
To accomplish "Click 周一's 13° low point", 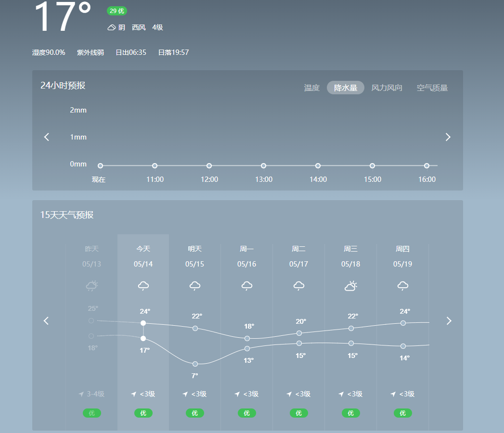I will coord(247,348).
